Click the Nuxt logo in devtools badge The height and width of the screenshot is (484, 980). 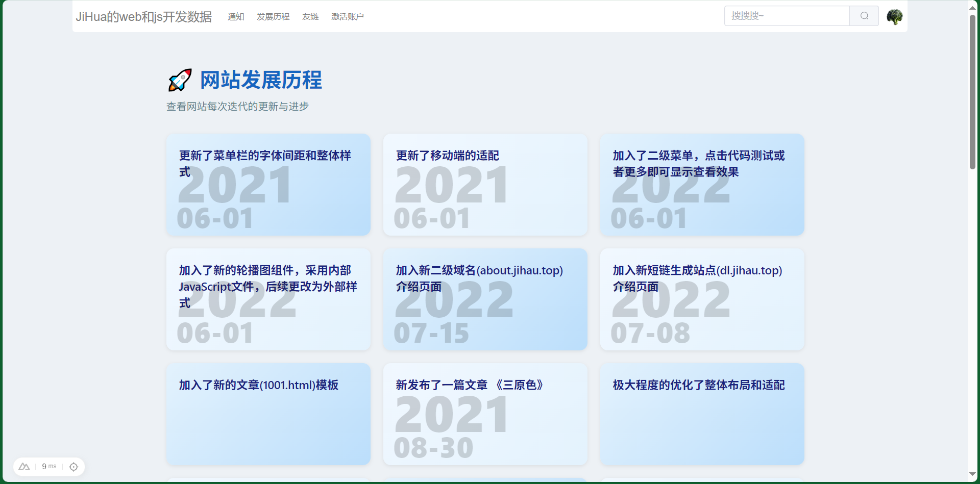24,467
